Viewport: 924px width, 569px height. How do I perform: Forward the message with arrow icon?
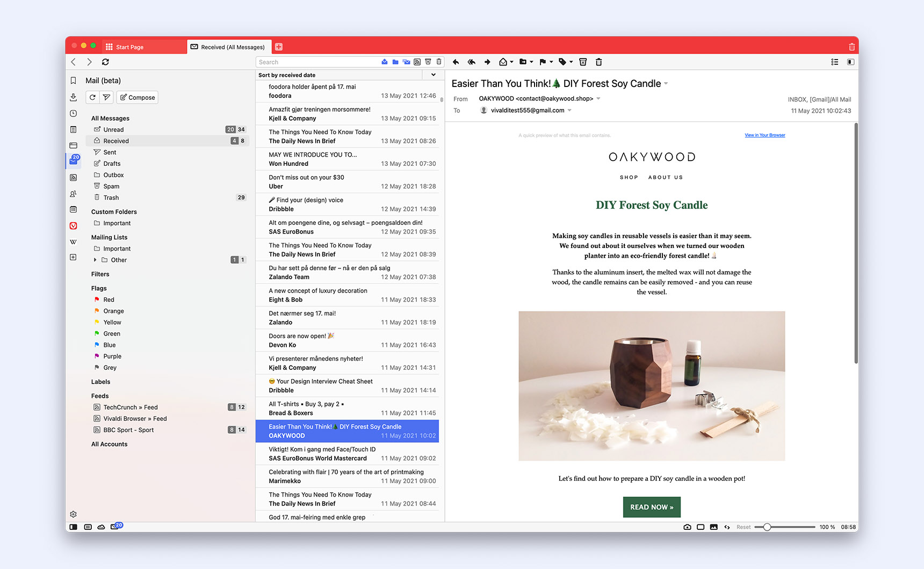[487, 62]
